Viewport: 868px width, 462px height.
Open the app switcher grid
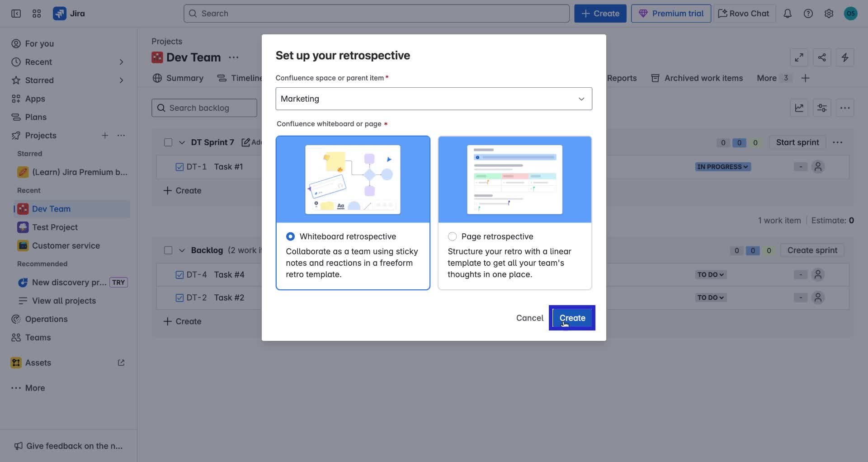(37, 13)
